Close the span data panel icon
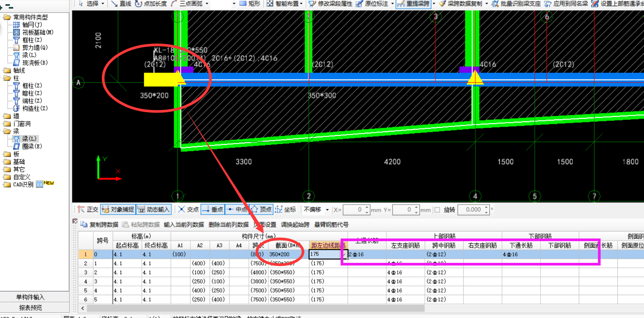The width and height of the screenshot is (644, 318). tap(75, 221)
